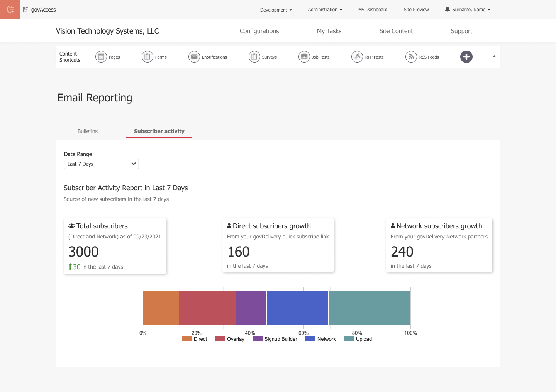Screen dimensions: 556x392
Task: Click the plus icon to add a shortcut
Action: [x=466, y=57]
